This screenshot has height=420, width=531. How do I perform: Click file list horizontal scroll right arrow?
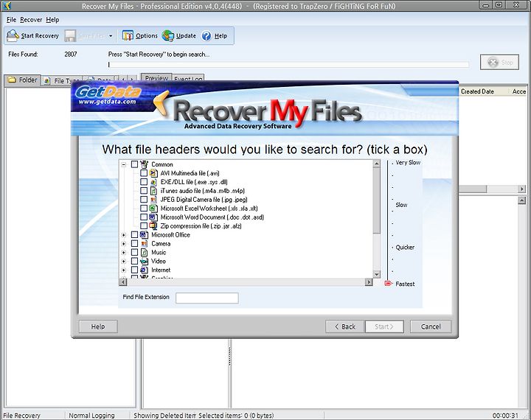(x=369, y=282)
